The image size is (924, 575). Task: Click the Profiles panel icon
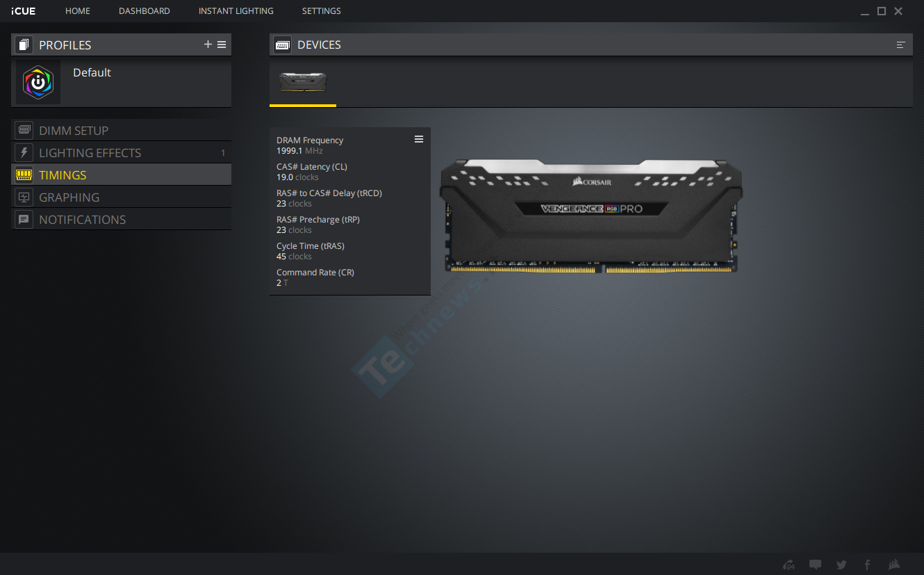pyautogui.click(x=24, y=45)
